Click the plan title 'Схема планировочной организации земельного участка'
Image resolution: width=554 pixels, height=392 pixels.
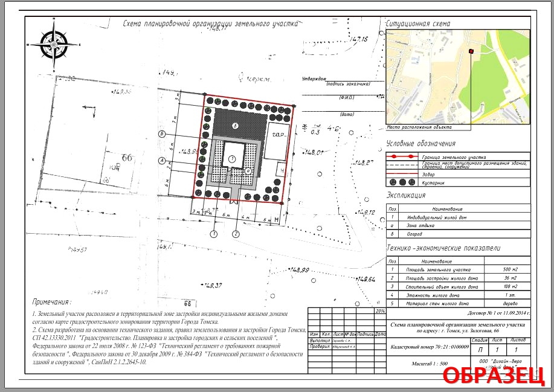coord(210,24)
